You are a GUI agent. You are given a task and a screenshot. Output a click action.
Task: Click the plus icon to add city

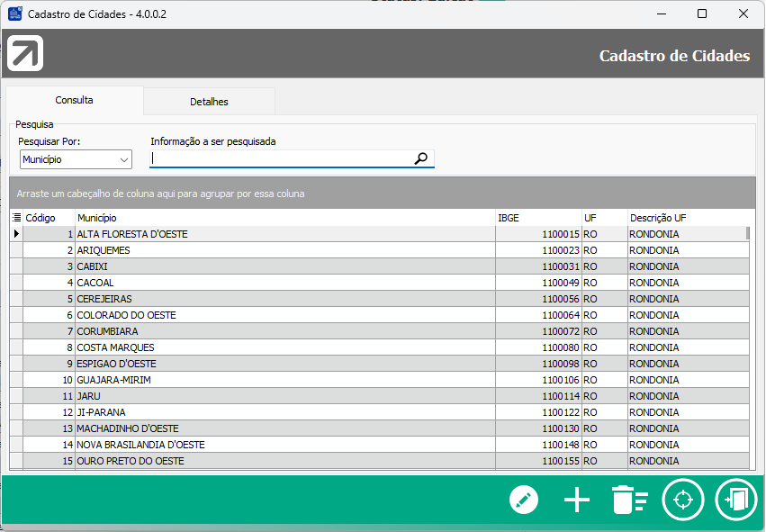(x=576, y=500)
